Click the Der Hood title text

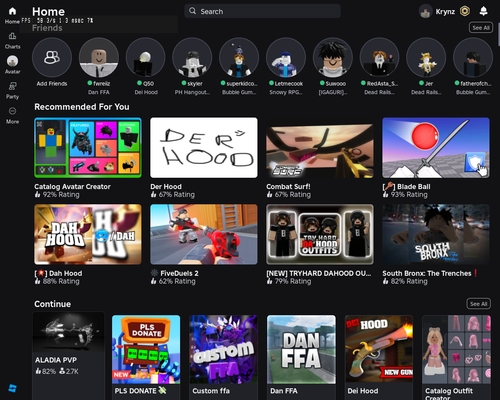click(166, 187)
